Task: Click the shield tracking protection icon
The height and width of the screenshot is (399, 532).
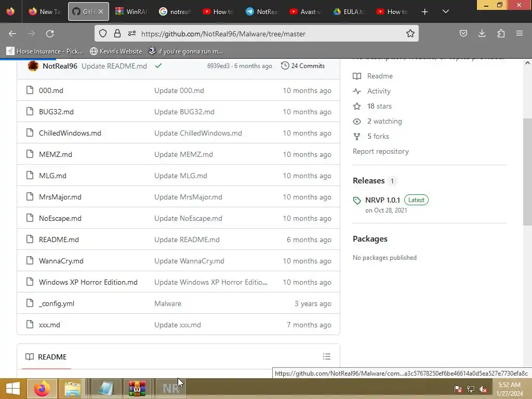Action: [x=103, y=33]
